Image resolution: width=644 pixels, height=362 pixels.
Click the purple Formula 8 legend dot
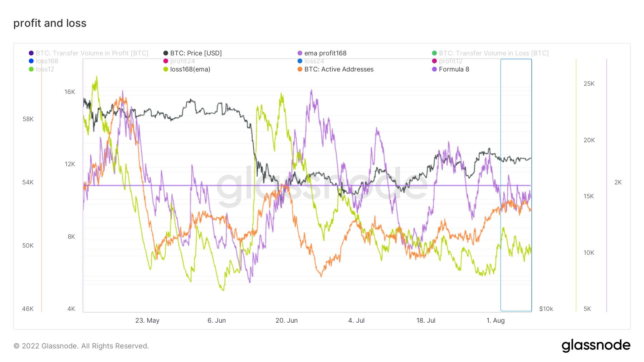[434, 69]
